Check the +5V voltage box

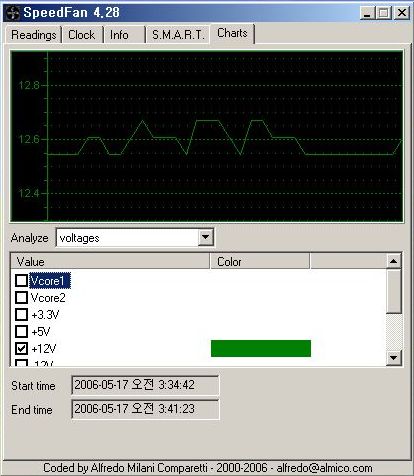[21, 331]
